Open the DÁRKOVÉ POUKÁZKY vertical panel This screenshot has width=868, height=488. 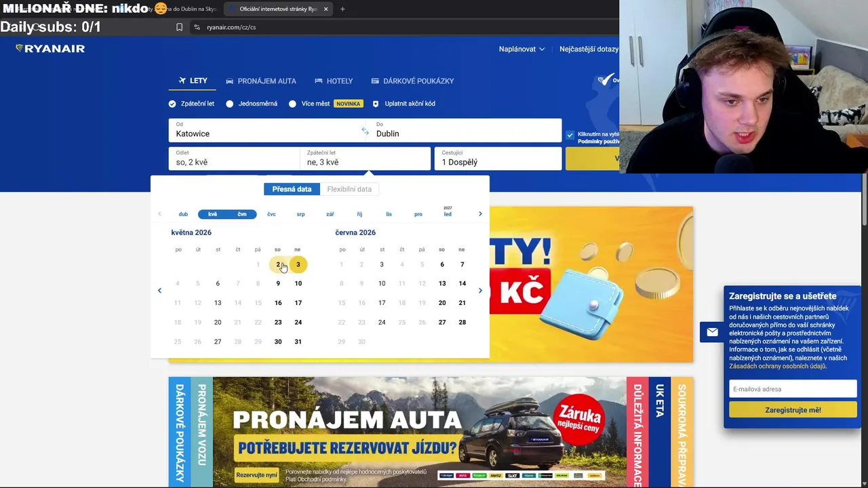click(x=180, y=432)
